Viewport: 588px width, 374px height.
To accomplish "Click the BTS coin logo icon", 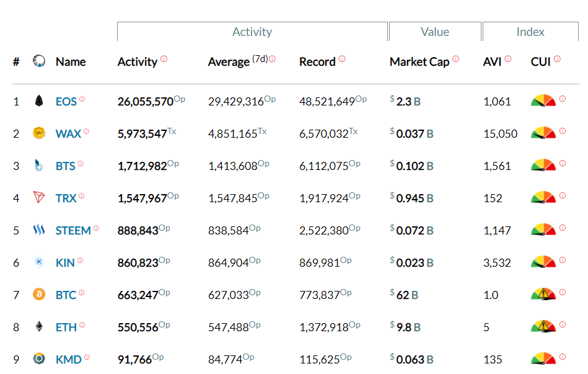I will coord(38,165).
